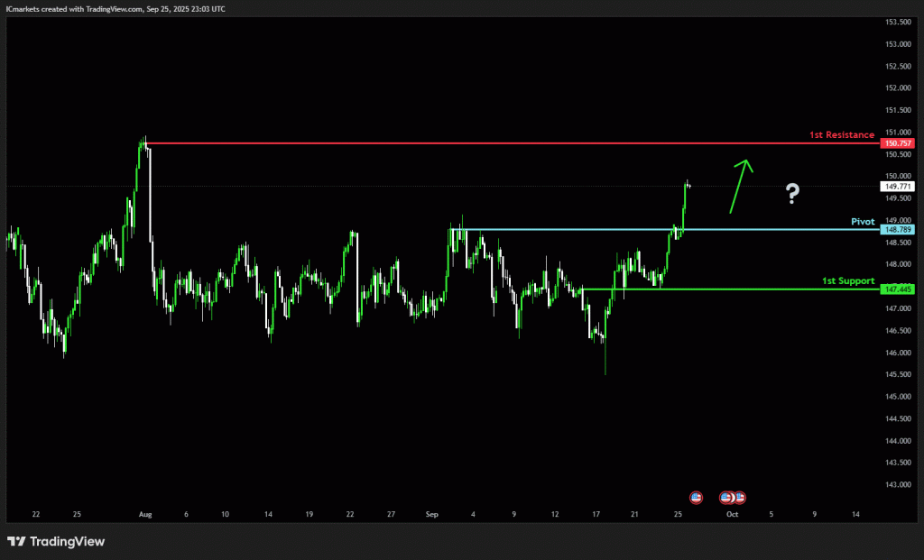Click the 146.500 price axis label
The width and height of the screenshot is (924, 560).
coord(898,330)
